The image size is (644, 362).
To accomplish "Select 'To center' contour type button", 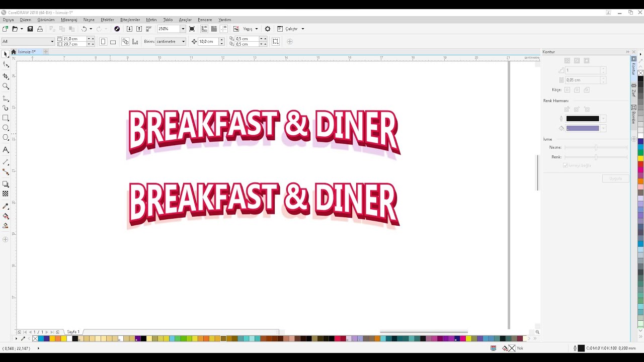I will [x=567, y=60].
